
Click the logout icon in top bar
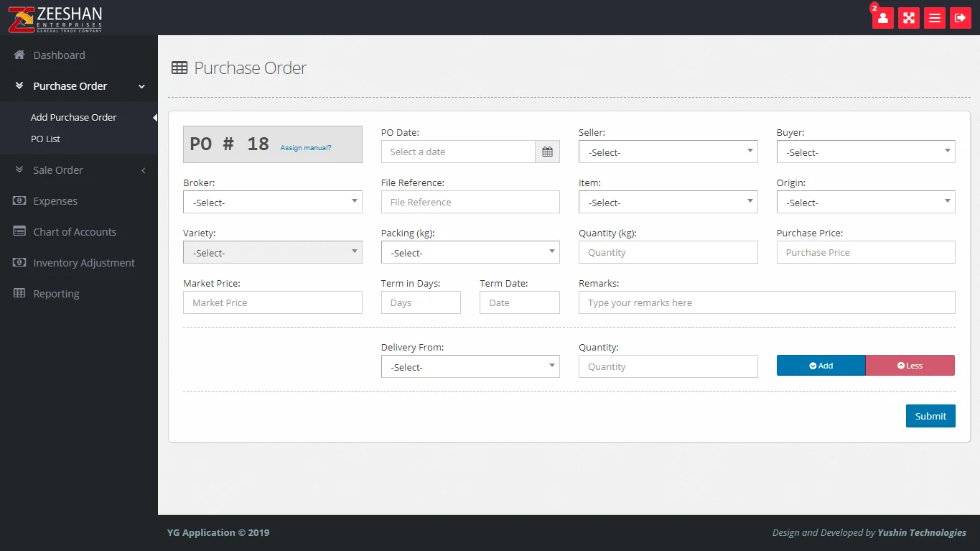[x=960, y=18]
